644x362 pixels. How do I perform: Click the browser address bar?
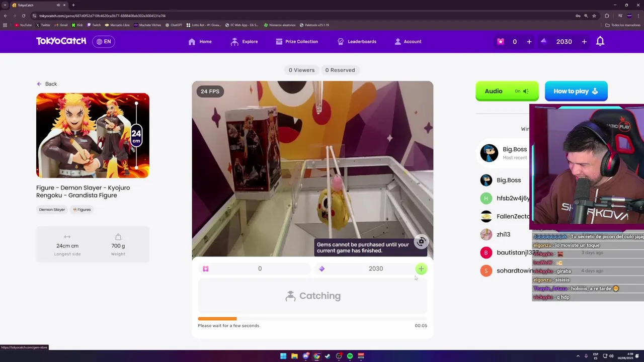click(302, 16)
